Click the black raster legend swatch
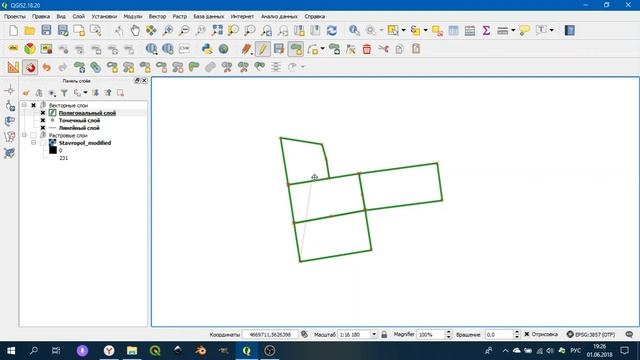This screenshot has width=640, height=360. 53,150
